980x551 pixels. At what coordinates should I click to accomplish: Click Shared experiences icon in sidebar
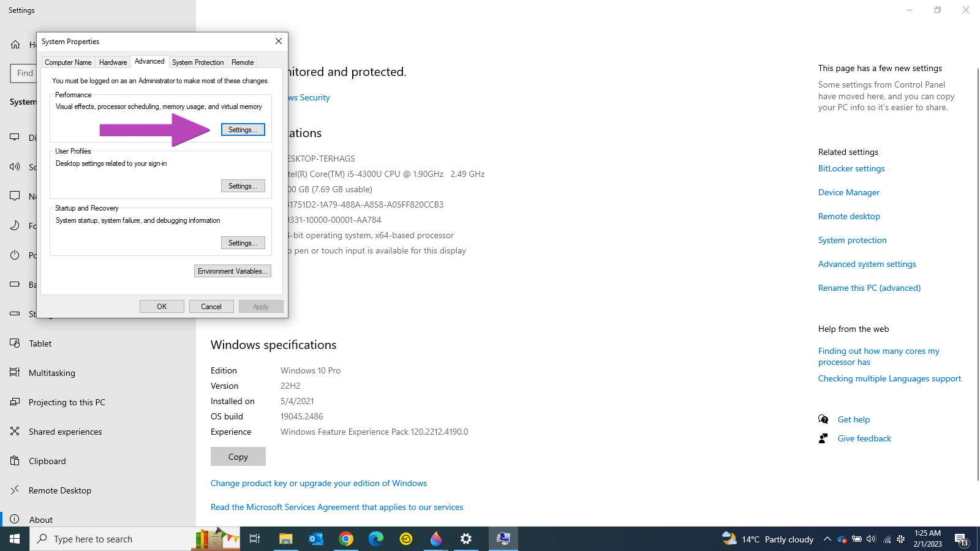tap(15, 432)
